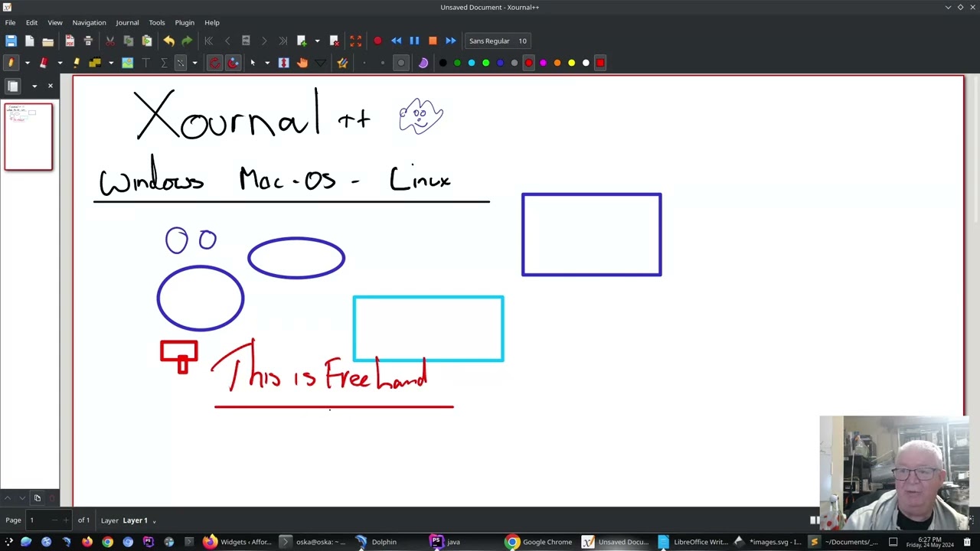
Task: Toggle fullscreen mode
Action: pyautogui.click(x=355, y=41)
